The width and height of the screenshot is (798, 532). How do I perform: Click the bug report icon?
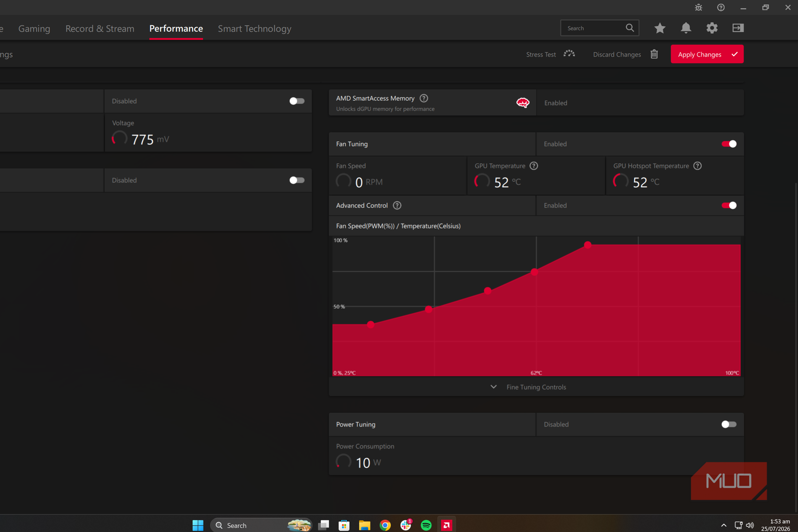(x=698, y=7)
